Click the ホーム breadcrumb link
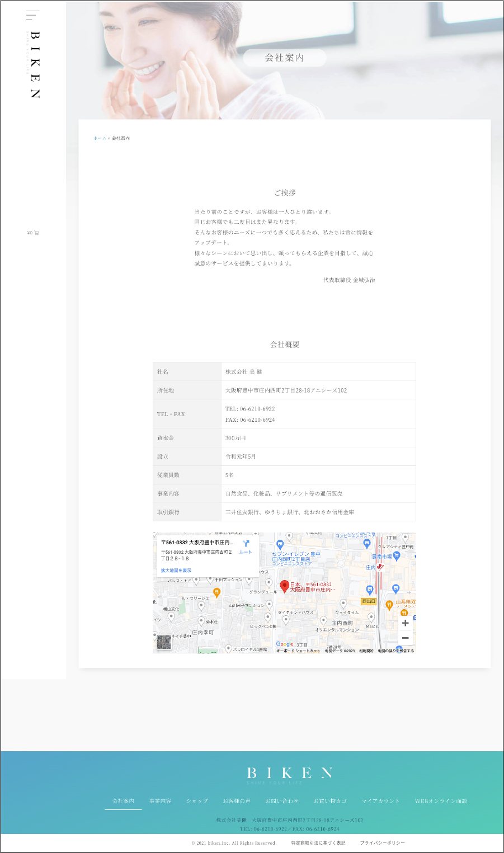Screen dimensions: 504x853 click(x=100, y=138)
